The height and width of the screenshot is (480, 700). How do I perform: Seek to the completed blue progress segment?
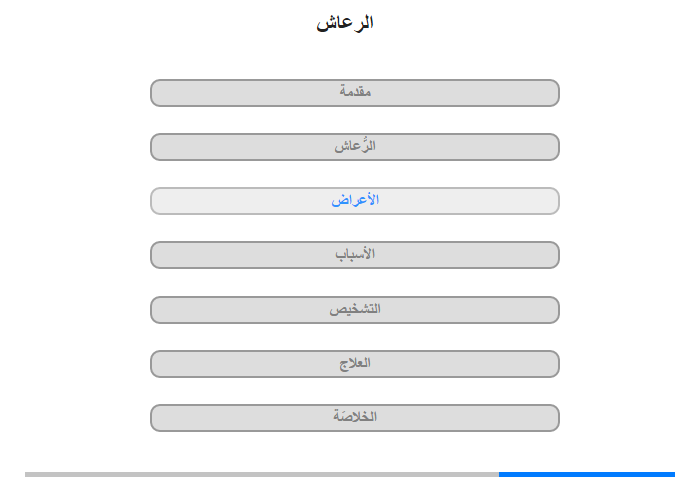click(x=586, y=474)
